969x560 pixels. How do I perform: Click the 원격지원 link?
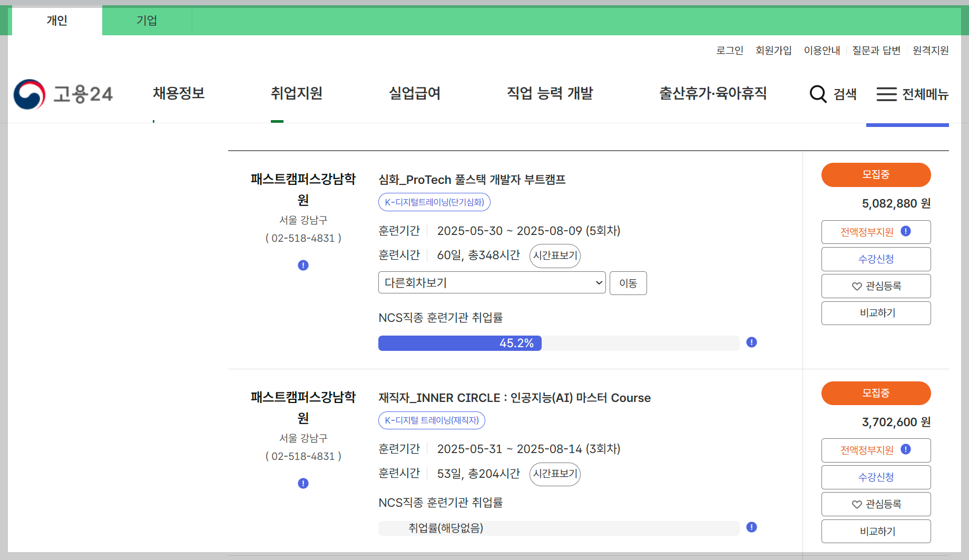pyautogui.click(x=931, y=50)
